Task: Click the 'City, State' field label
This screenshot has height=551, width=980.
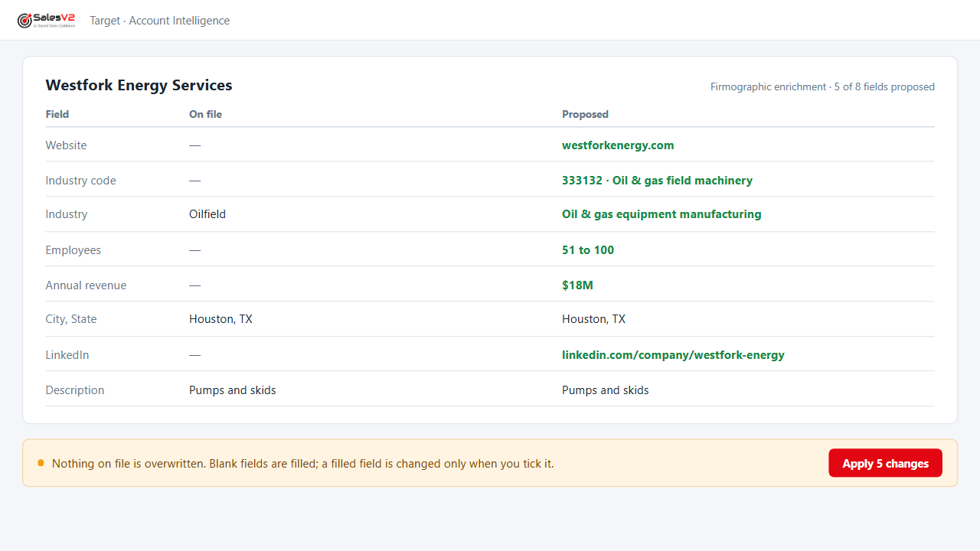Action: [x=71, y=319]
